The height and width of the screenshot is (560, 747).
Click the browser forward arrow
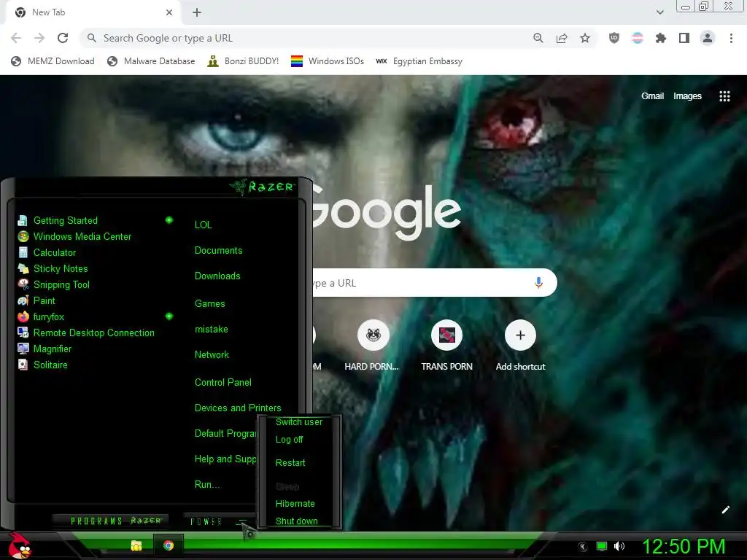tap(39, 38)
